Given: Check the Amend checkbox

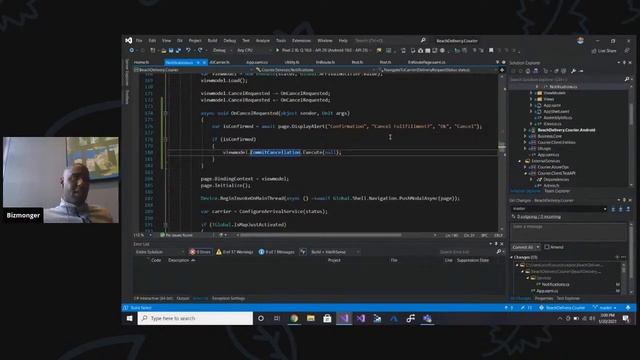Looking at the screenshot, I should click(x=547, y=247).
